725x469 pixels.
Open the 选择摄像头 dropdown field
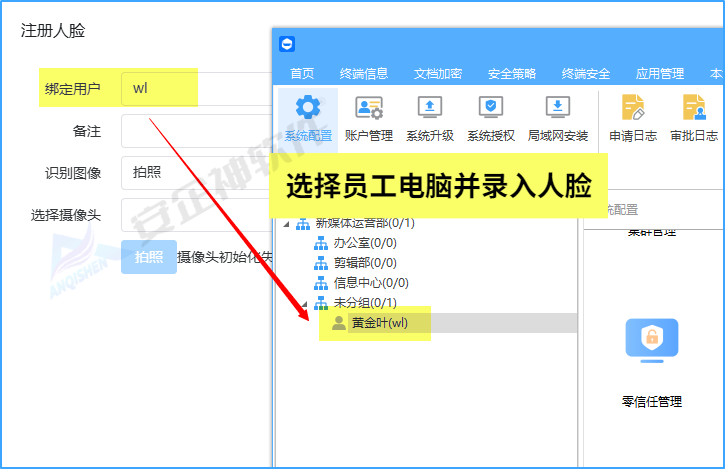pyautogui.click(x=197, y=215)
